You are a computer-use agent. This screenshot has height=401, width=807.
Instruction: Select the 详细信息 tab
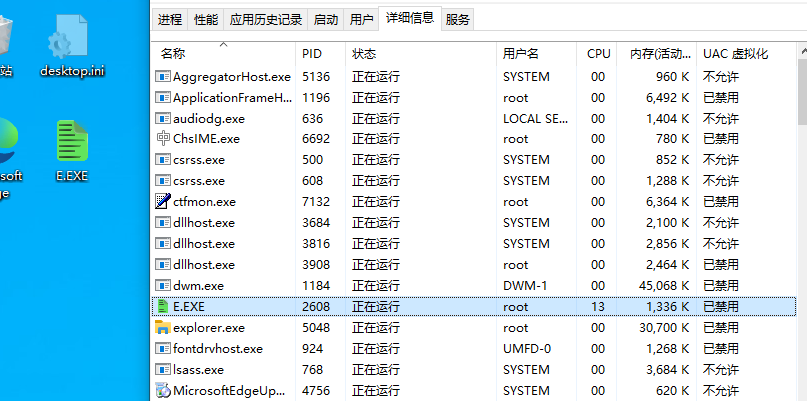click(410, 19)
